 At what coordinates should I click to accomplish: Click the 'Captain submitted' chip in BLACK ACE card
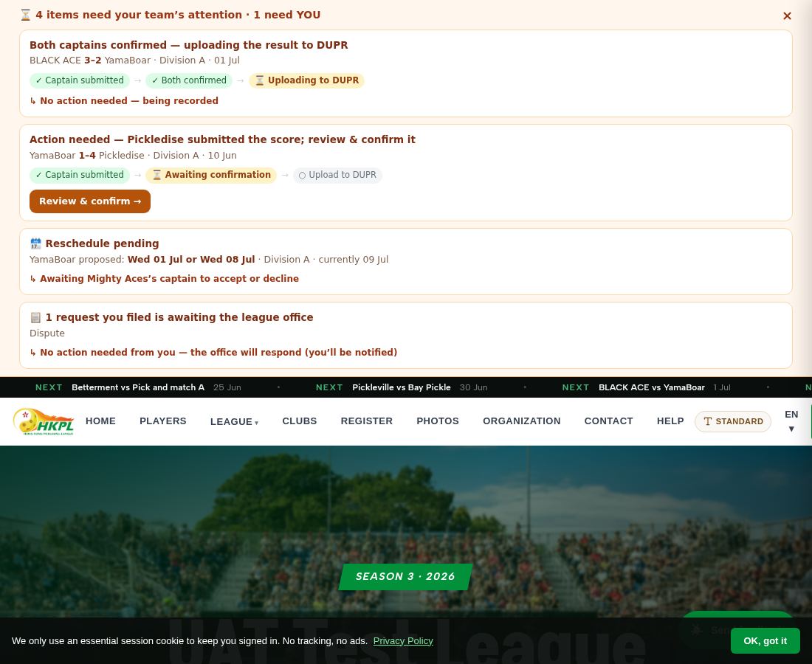point(79,80)
